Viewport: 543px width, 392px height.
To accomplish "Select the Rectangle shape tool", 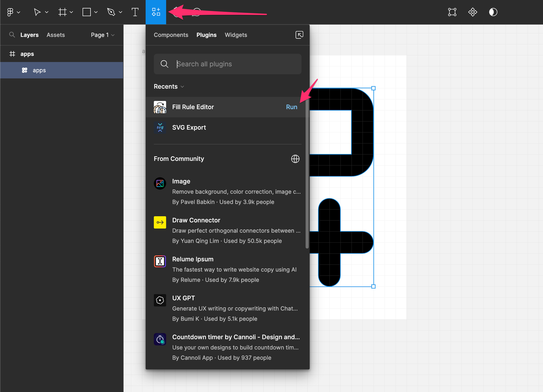I will pyautogui.click(x=87, y=12).
